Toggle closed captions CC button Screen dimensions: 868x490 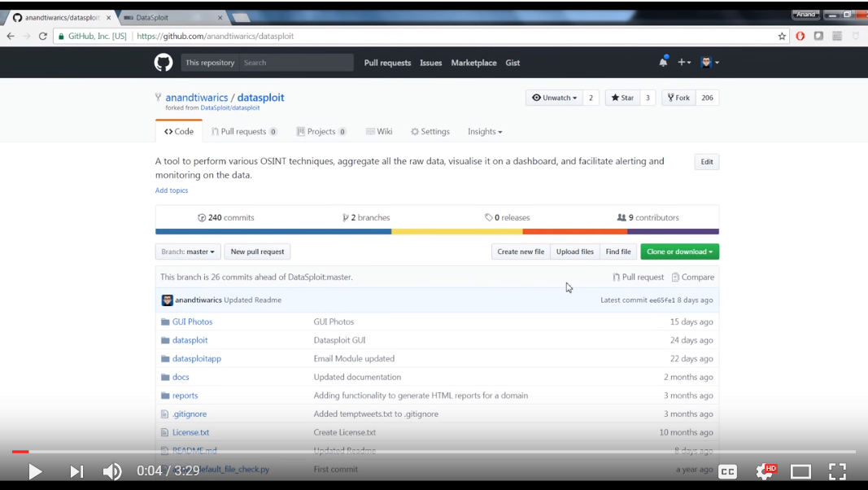pos(727,471)
